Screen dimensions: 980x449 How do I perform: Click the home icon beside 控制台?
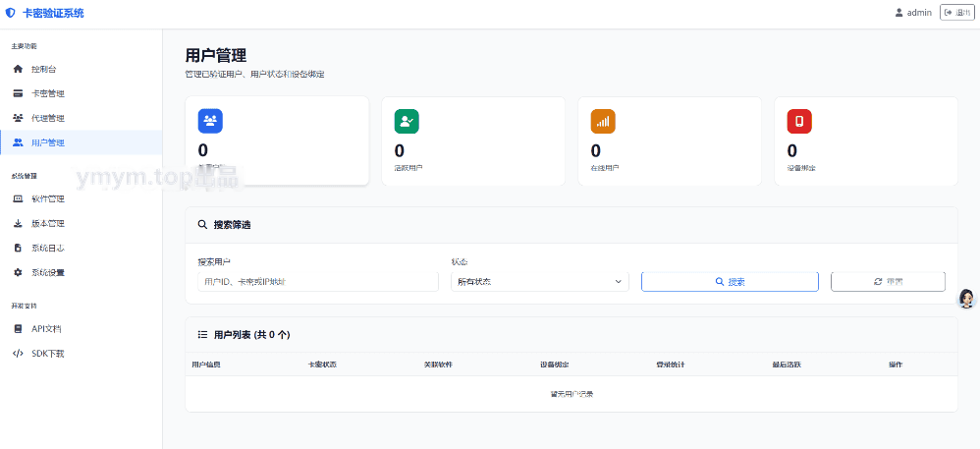pyautogui.click(x=18, y=70)
